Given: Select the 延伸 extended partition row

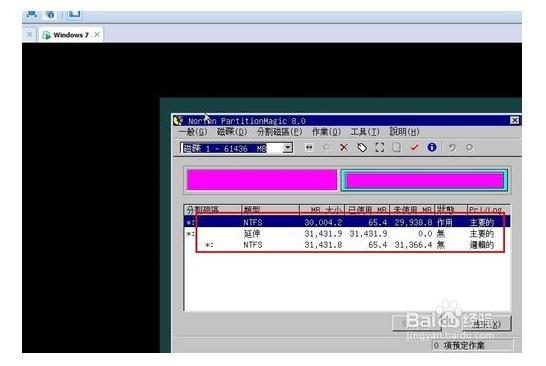Looking at the screenshot, I should [347, 234].
